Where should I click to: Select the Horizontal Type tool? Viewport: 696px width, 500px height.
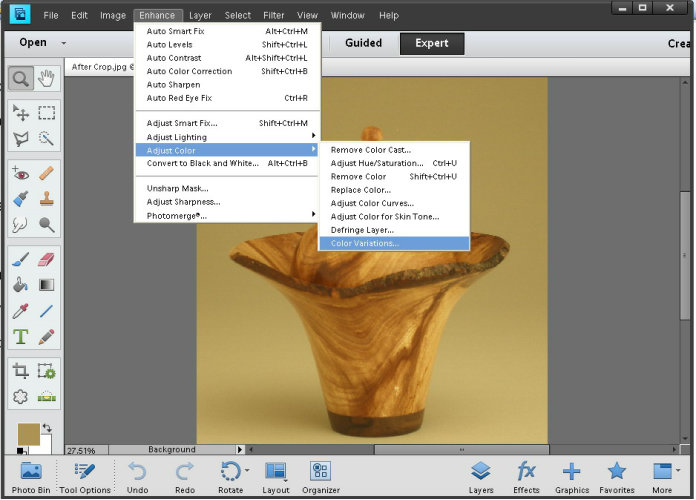pos(20,337)
